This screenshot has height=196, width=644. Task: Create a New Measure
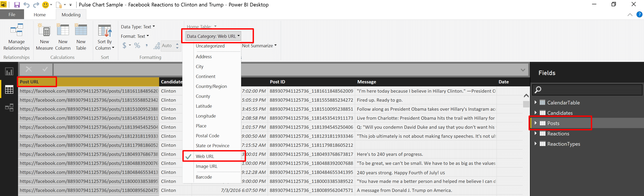pos(44,37)
